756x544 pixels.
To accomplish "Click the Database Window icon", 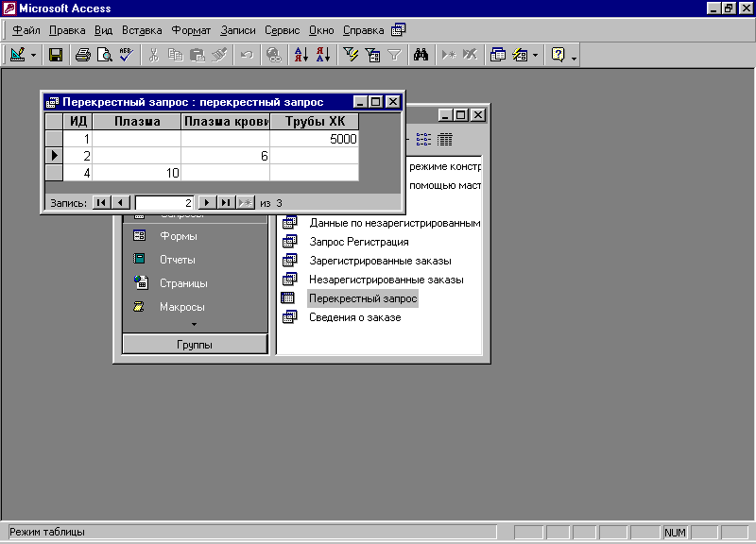I will (498, 55).
